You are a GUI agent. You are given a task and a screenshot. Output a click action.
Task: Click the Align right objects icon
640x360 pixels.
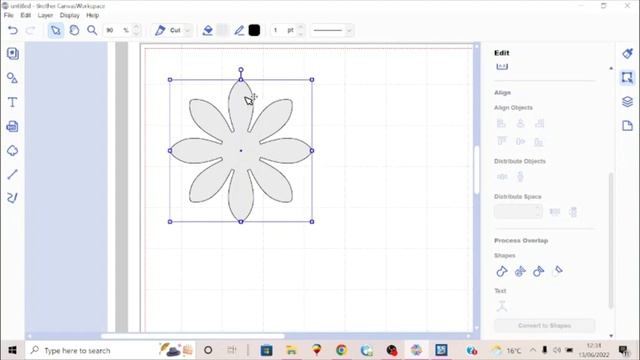[539, 123]
